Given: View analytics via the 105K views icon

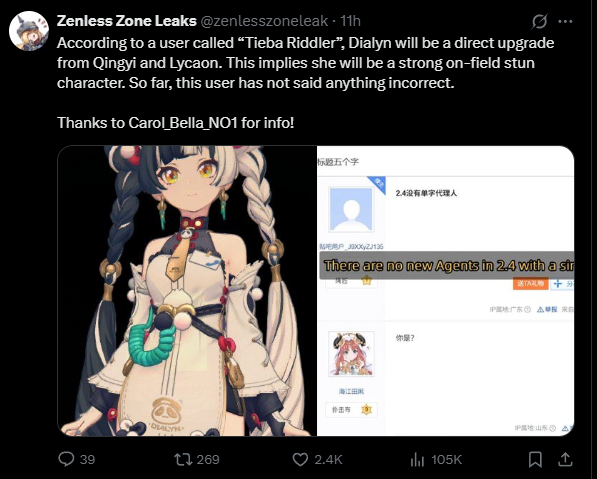Looking at the screenshot, I should [x=417, y=460].
